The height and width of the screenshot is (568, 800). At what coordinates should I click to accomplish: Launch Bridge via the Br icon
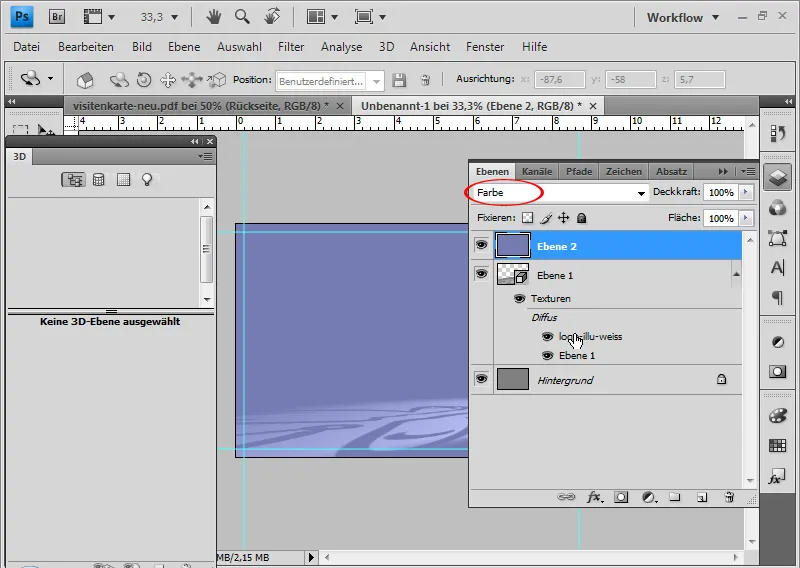pos(57,17)
